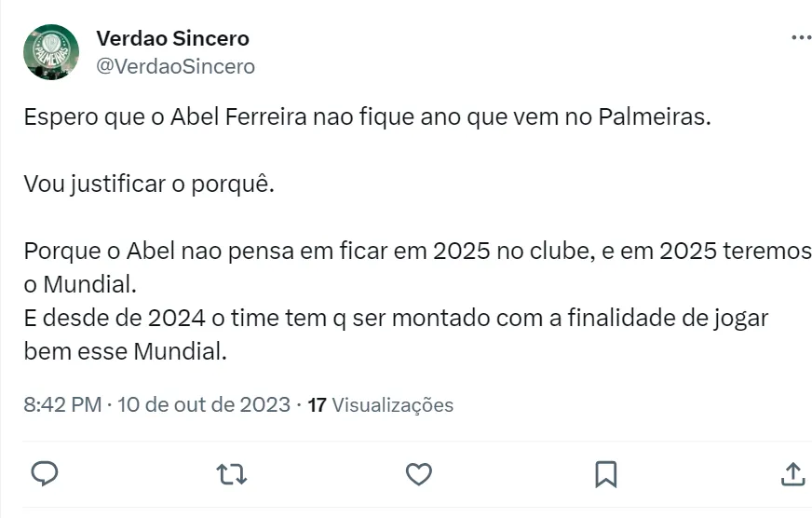Image resolution: width=812 pixels, height=518 pixels.
Task: Like the tweet with the heart icon
Action: tap(419, 473)
